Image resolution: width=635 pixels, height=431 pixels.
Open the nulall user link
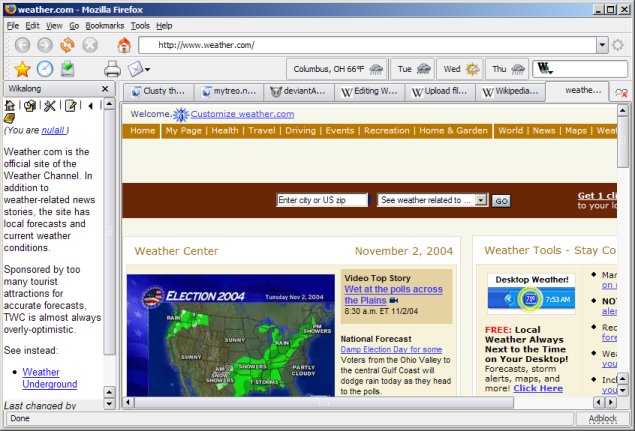pyautogui.click(x=53, y=130)
